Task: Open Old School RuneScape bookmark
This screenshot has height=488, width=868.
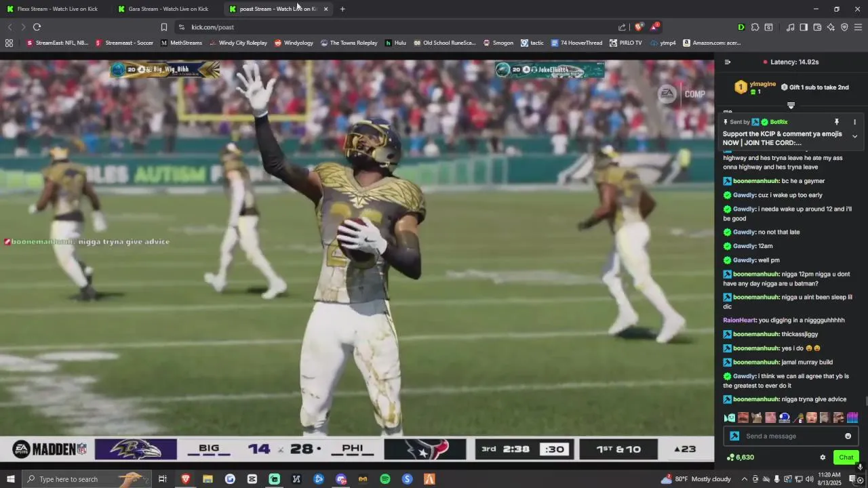Action: pyautogui.click(x=444, y=43)
